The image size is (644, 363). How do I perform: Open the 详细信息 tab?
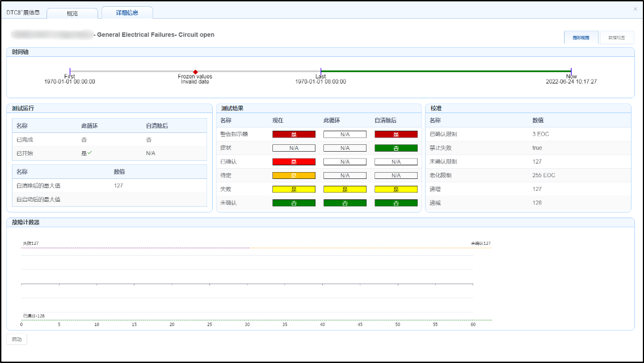click(127, 12)
